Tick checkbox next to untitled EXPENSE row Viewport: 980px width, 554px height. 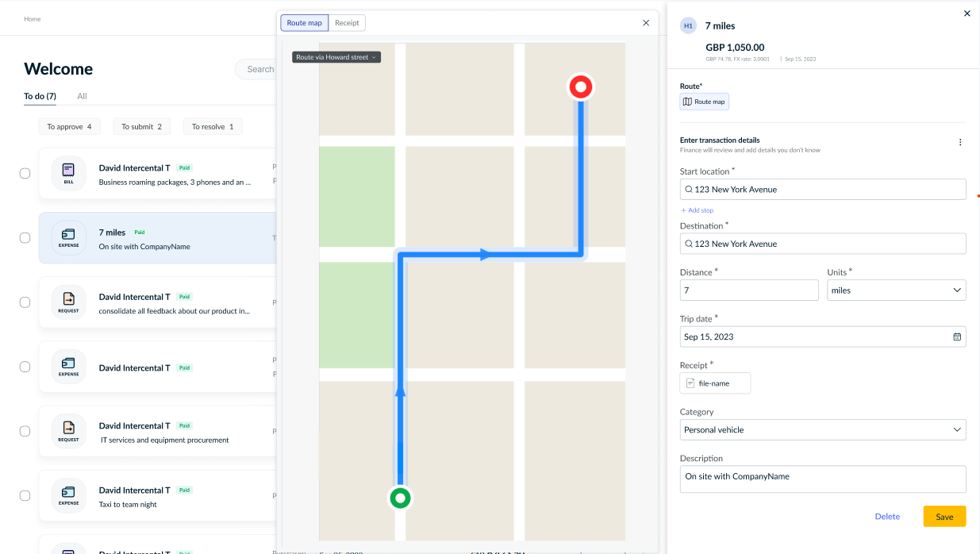point(25,367)
